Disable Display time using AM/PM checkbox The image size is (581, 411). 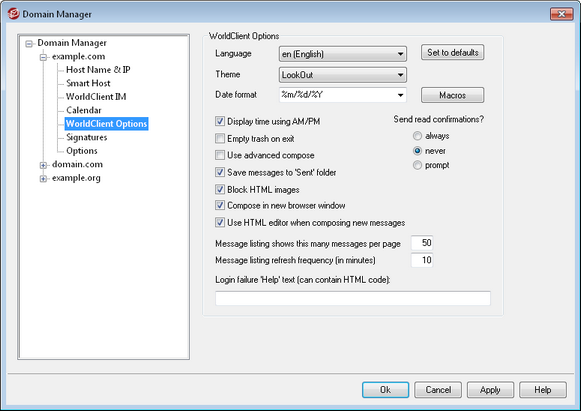click(x=220, y=121)
